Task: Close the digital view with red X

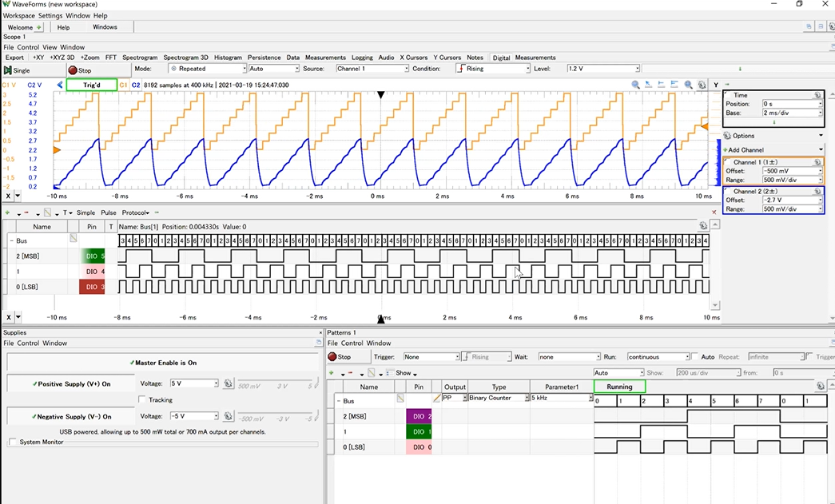Action: pyautogui.click(x=714, y=212)
